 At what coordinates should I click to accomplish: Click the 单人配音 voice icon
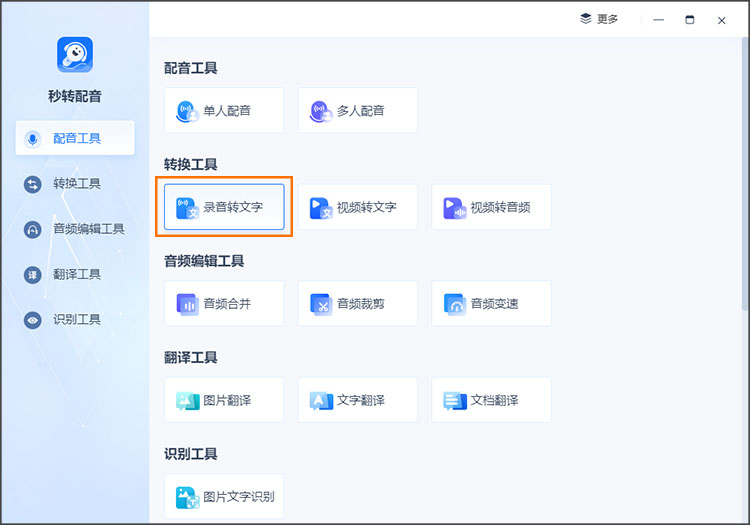coord(188,111)
